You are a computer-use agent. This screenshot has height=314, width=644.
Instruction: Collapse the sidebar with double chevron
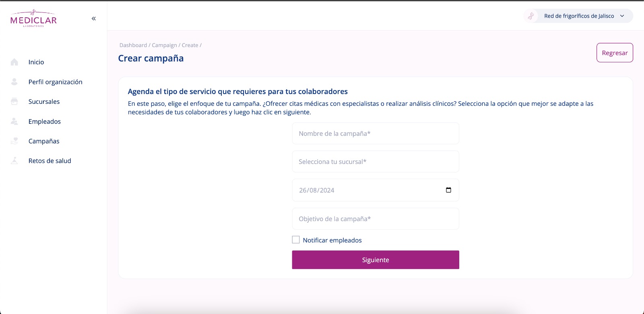coord(94,18)
